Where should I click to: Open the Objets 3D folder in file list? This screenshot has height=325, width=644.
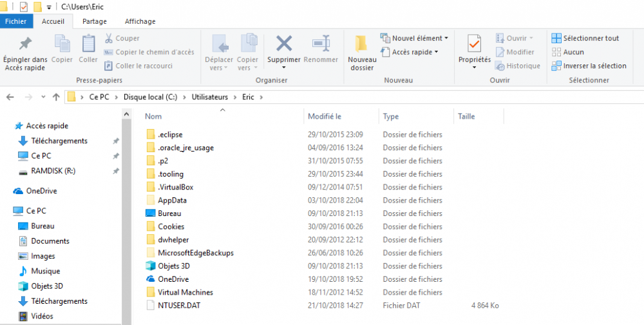pyautogui.click(x=174, y=266)
